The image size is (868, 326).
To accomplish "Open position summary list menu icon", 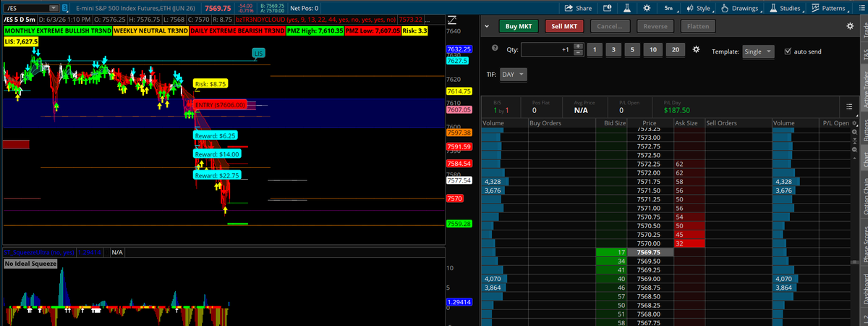I will 850,107.
